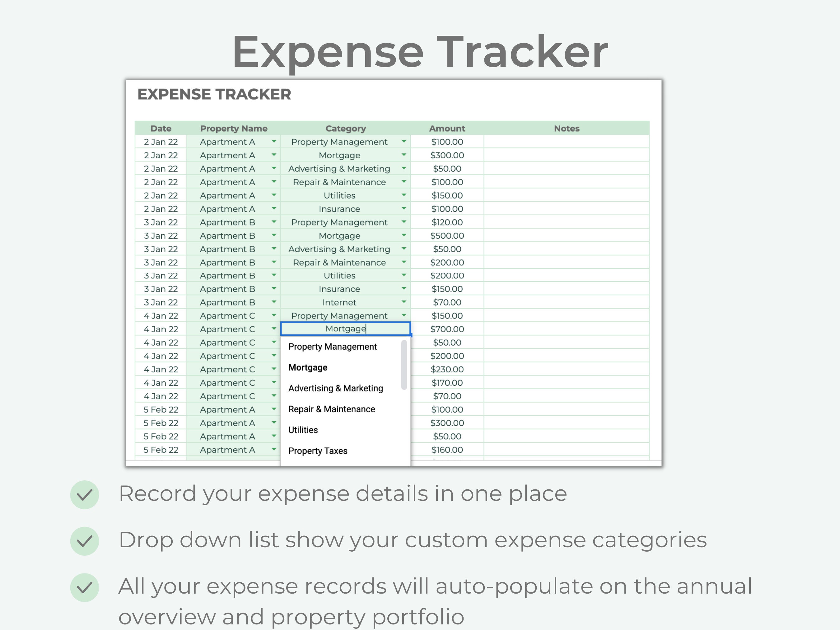
Task: Open the Category dropdown for the Internet row
Action: click(x=404, y=302)
